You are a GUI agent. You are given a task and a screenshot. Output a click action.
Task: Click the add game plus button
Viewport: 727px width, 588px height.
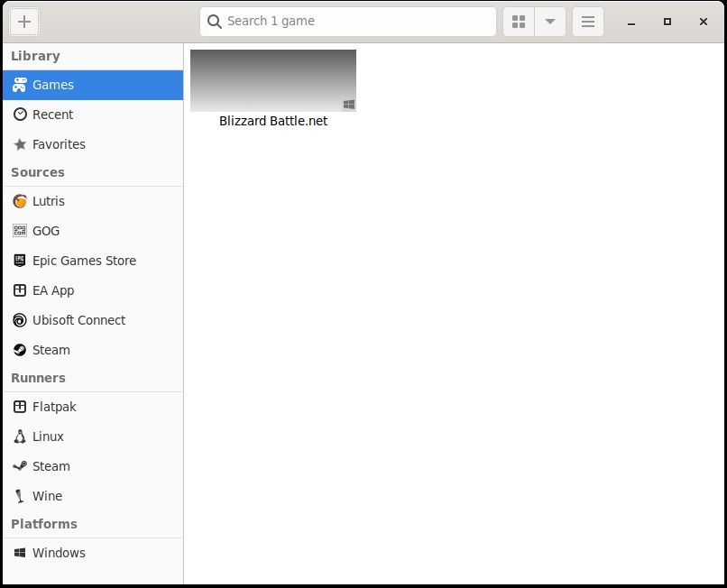(x=24, y=22)
